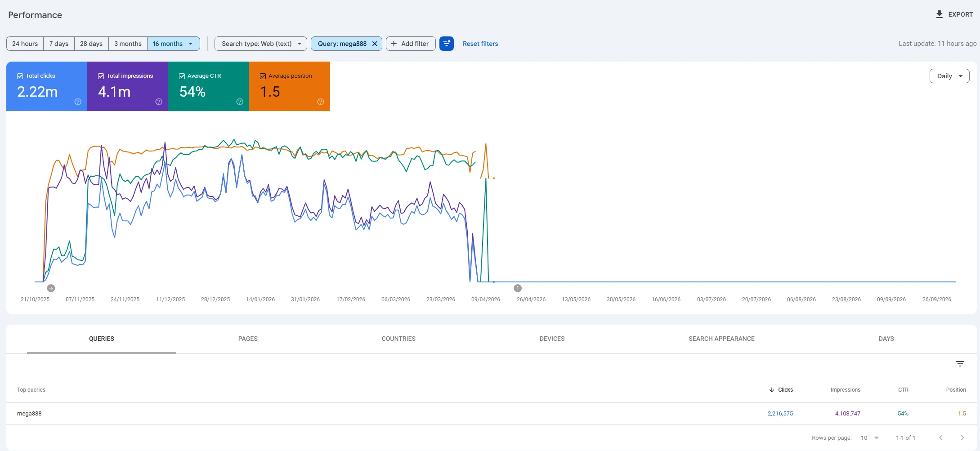Select the 7 days range button
Image resolution: width=980 pixels, height=451 pixels.
point(59,44)
